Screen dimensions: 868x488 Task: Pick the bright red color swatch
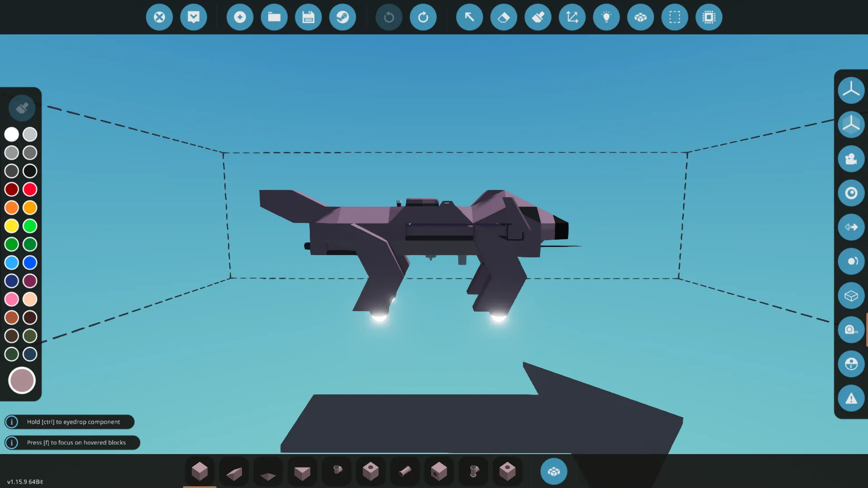coord(30,189)
